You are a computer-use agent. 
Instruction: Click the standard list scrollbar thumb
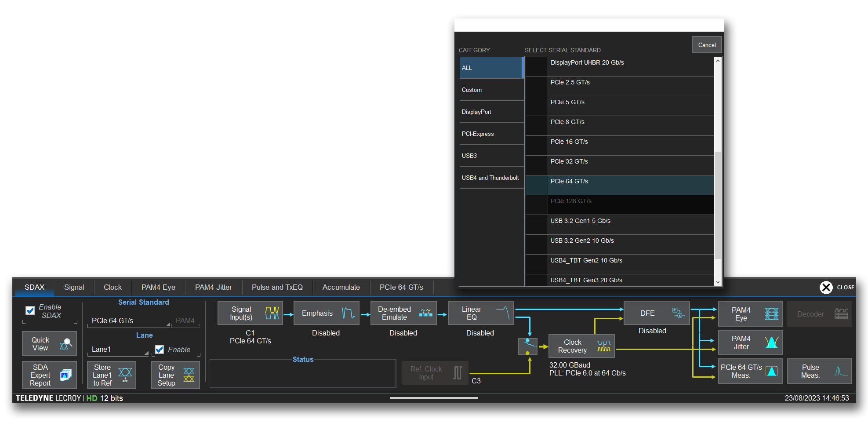coord(718,205)
